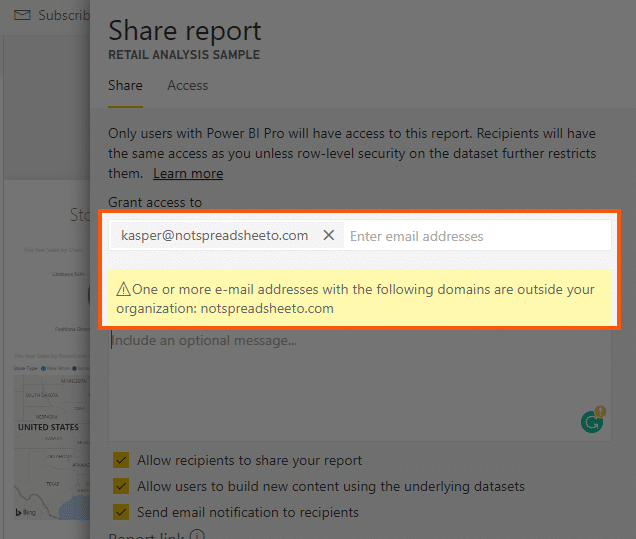Click the Share report heading
Viewport: 636px width, 539px height.
tap(185, 30)
